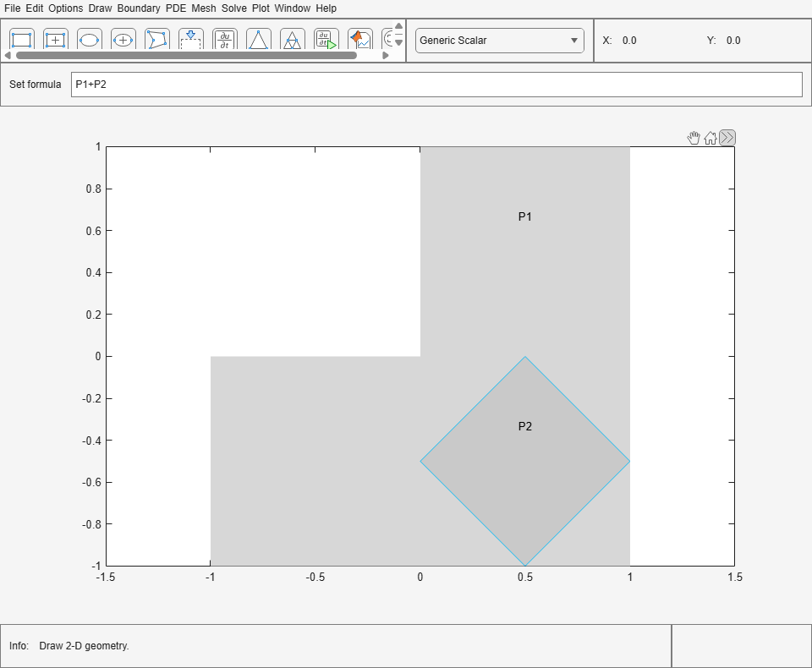The width and height of the screenshot is (812, 668).
Task: Enter boundary mode via toolbar icon
Action: pos(190,39)
